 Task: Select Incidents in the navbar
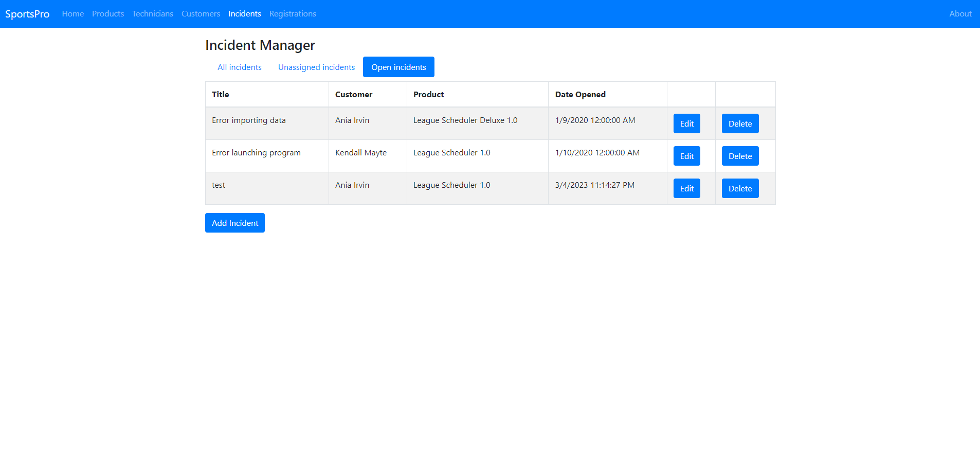(244, 14)
